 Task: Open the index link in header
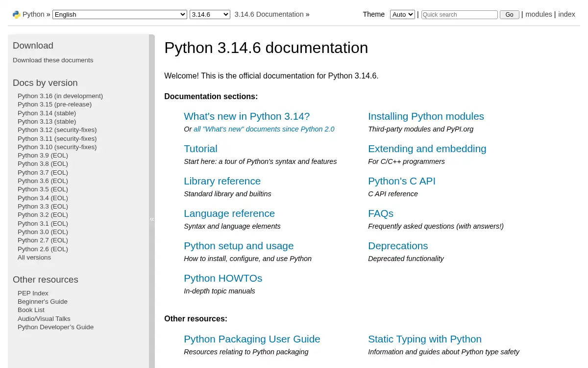click(566, 14)
